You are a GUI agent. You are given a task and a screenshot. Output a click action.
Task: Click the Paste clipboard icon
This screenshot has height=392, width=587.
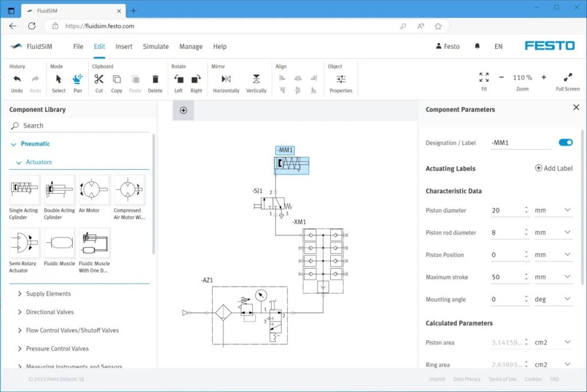click(135, 79)
